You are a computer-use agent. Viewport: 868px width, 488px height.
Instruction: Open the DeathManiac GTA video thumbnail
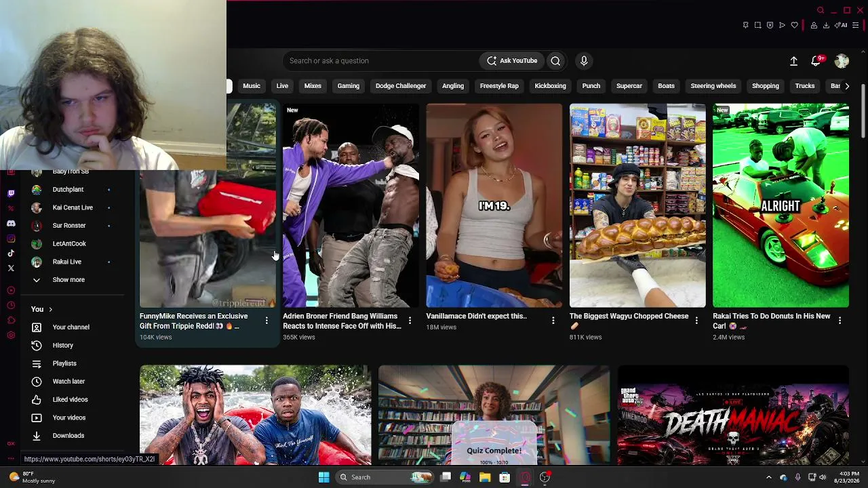click(x=733, y=415)
